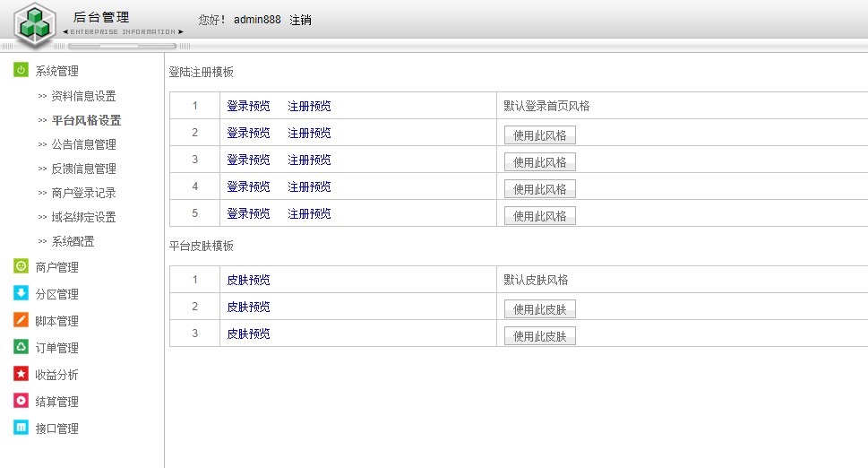Go to 域名绑定设置 submenu item

pos(83,217)
